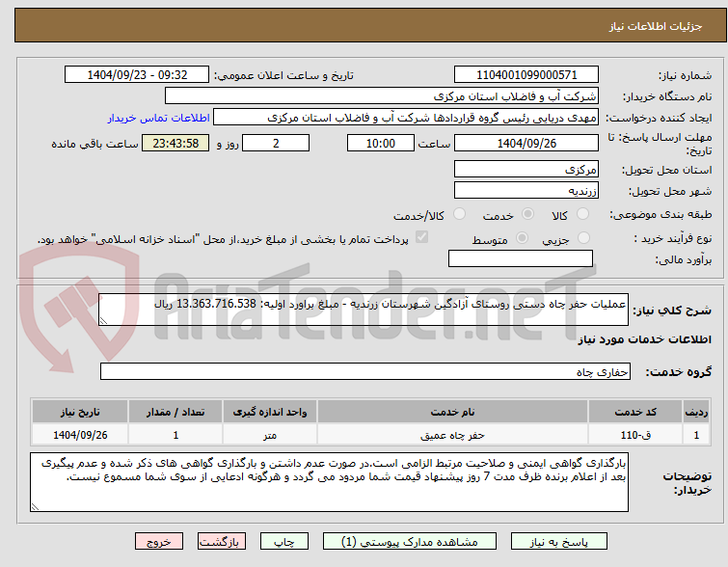The width and height of the screenshot is (728, 567).
Task: Click the ردیف column header
Action: (x=696, y=413)
